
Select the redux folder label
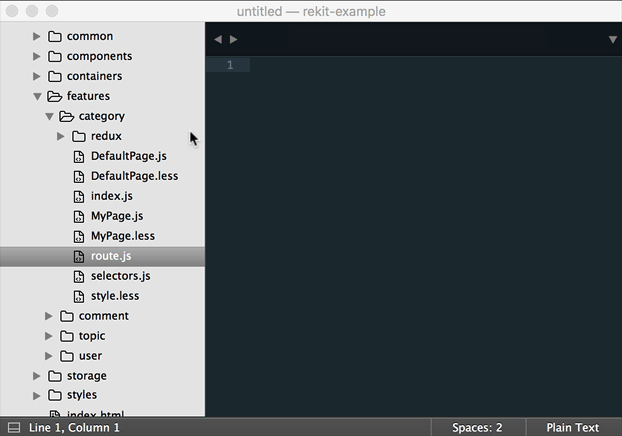tap(106, 136)
